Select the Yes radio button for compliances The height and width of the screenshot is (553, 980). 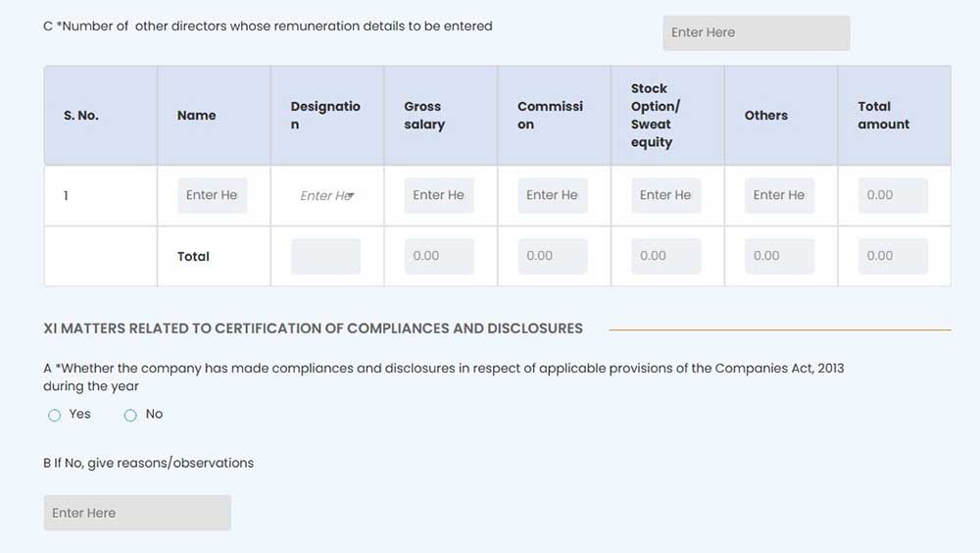point(55,416)
